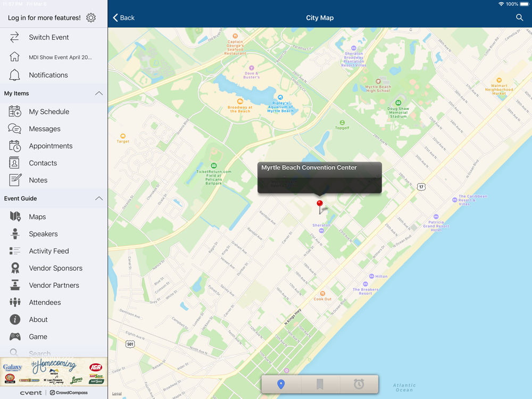The width and height of the screenshot is (532, 399).
Task: Open My Schedule menu label
Action: pyautogui.click(x=49, y=112)
